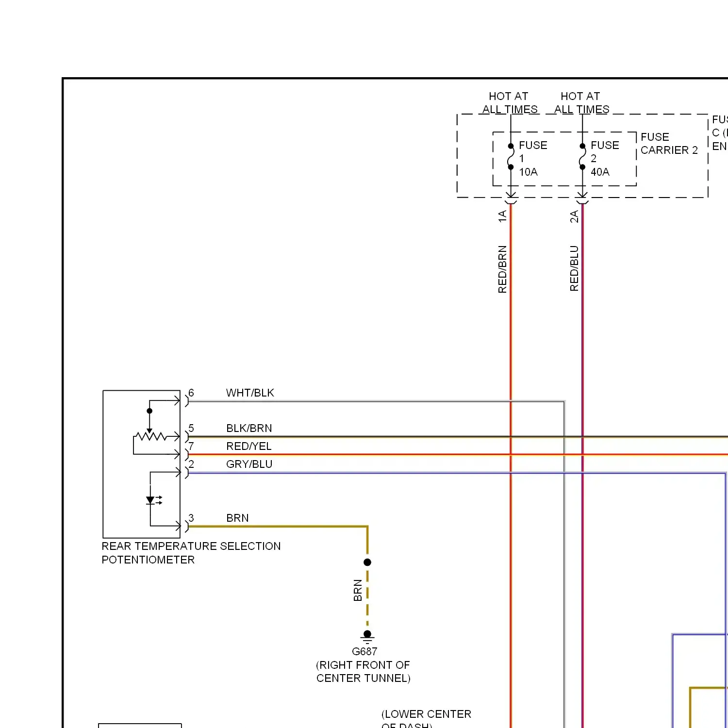This screenshot has height=728, width=728.
Task: Click the zigzag resistor symbol in the potentiometer
Action: click(152, 436)
